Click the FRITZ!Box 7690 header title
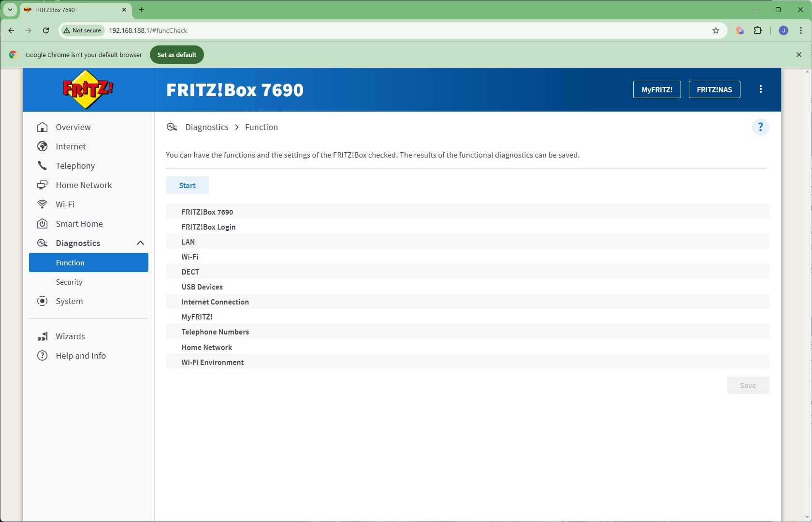 click(x=235, y=90)
